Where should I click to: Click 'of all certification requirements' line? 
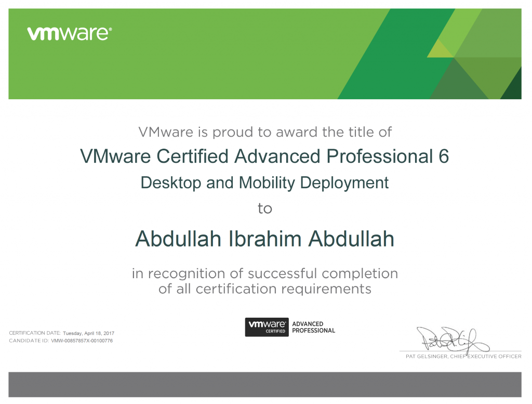[265, 289]
